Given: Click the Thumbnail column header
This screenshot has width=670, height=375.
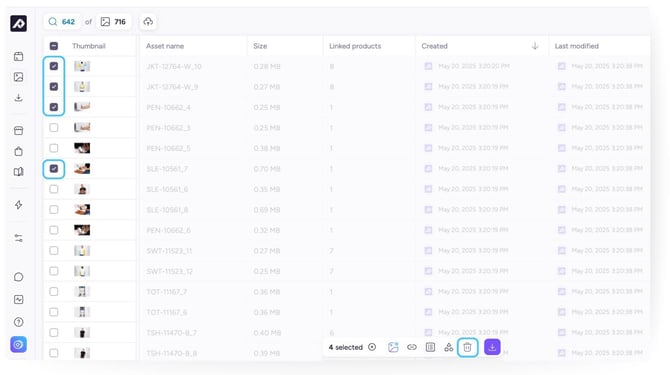Looking at the screenshot, I should pos(88,46).
